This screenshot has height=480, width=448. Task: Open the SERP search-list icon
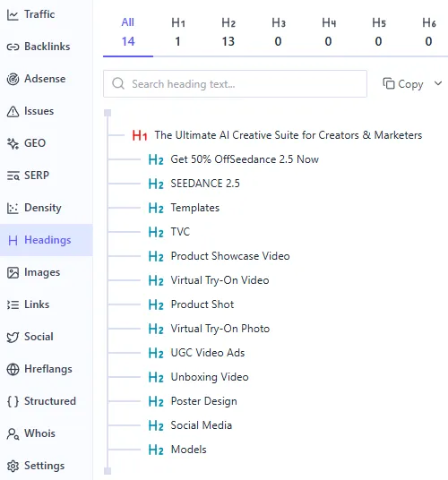point(13,176)
